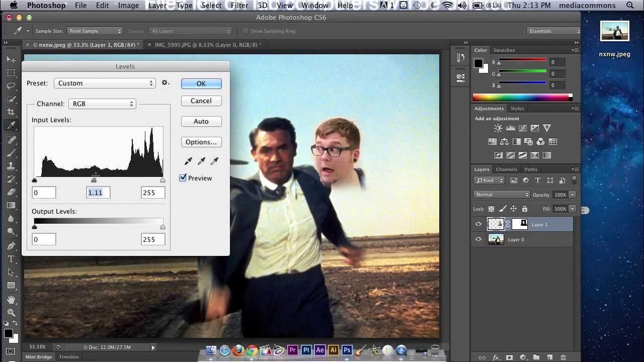Add a Photo Filter adjustment
644x362 pixels.
click(528, 142)
